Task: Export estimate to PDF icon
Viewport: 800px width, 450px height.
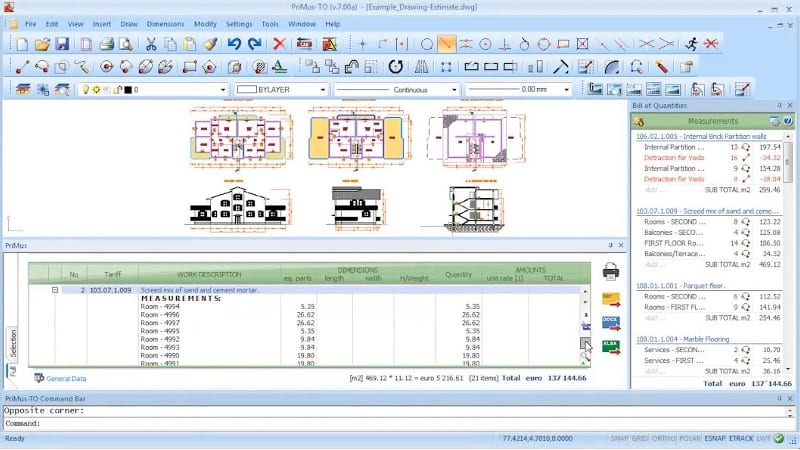Action: point(611,299)
